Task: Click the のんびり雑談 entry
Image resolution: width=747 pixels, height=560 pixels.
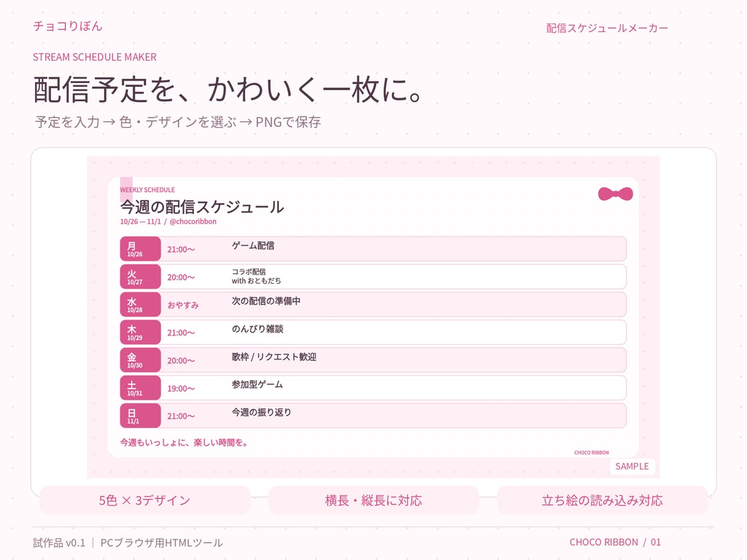Action: (x=258, y=329)
